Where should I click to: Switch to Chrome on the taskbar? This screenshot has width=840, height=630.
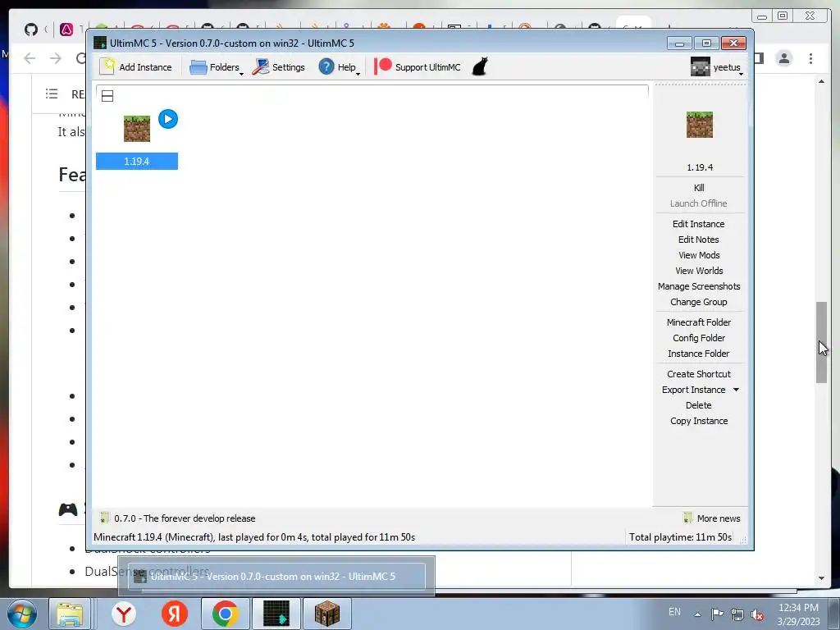point(225,614)
